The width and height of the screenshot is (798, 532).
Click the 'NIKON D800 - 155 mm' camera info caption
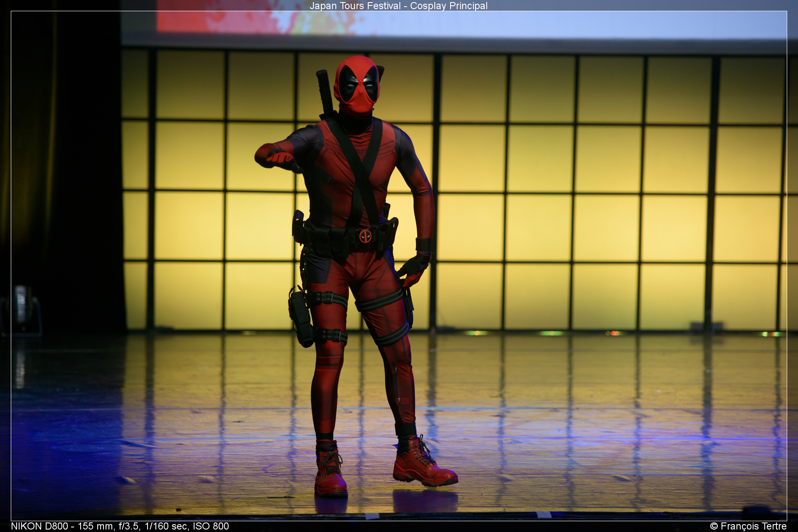120,526
